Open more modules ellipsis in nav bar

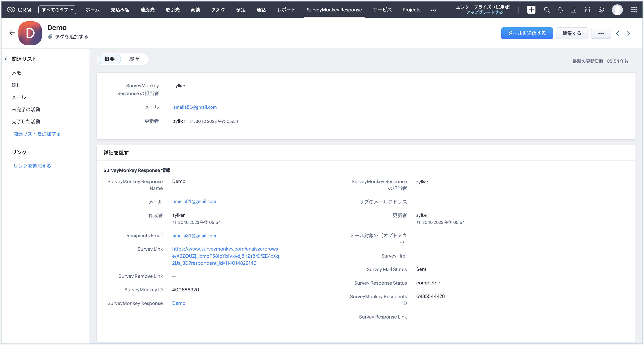tap(433, 10)
